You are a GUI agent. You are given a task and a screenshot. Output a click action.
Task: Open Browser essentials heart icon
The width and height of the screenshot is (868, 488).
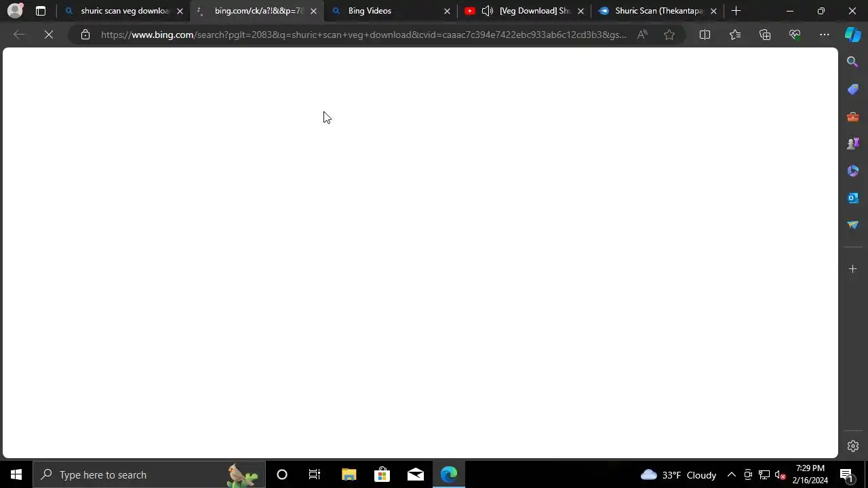(x=795, y=35)
